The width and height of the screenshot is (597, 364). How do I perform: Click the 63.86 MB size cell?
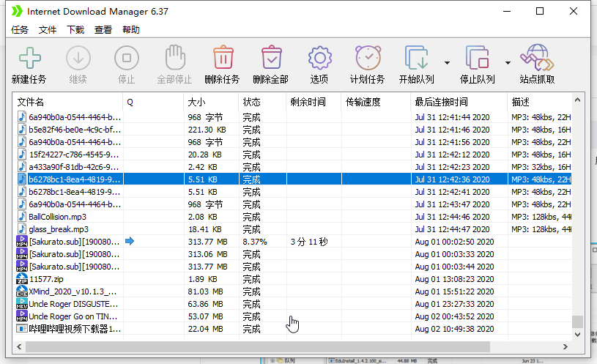(206, 304)
